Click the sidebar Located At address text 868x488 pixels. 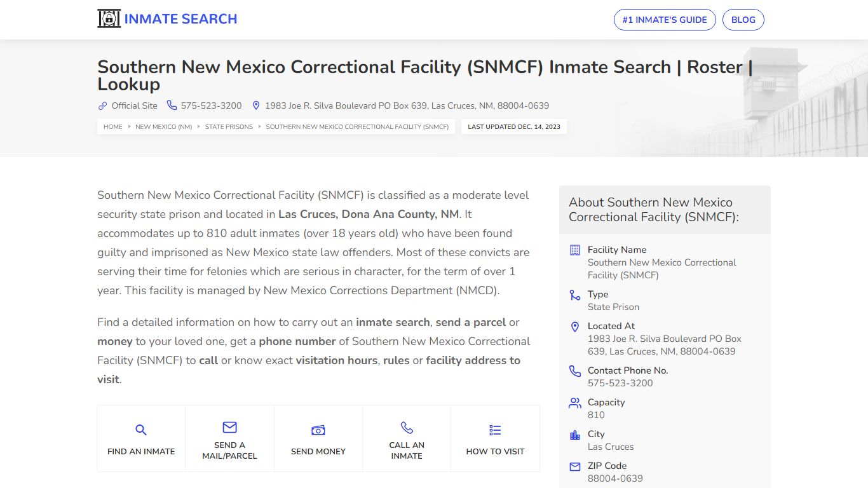point(665,345)
